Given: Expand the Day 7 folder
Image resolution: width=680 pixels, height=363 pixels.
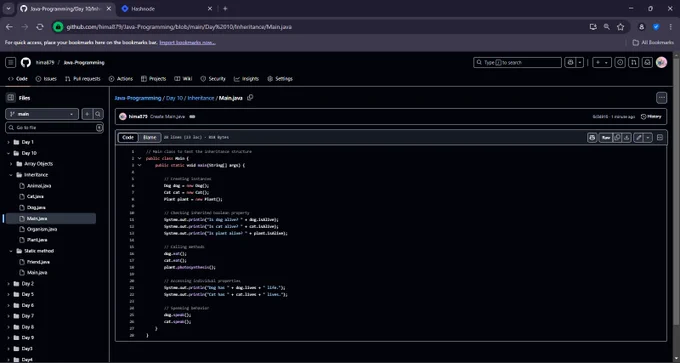Looking at the screenshot, I should 8,316.
